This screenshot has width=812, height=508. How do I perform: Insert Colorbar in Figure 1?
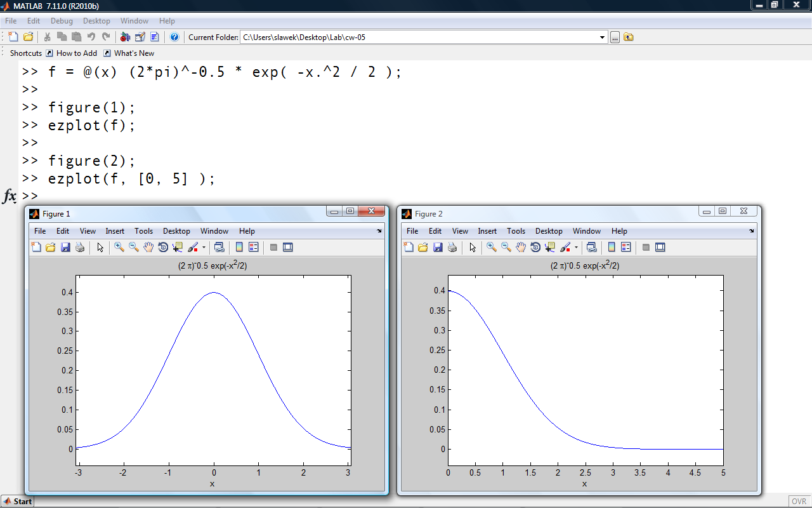click(239, 248)
